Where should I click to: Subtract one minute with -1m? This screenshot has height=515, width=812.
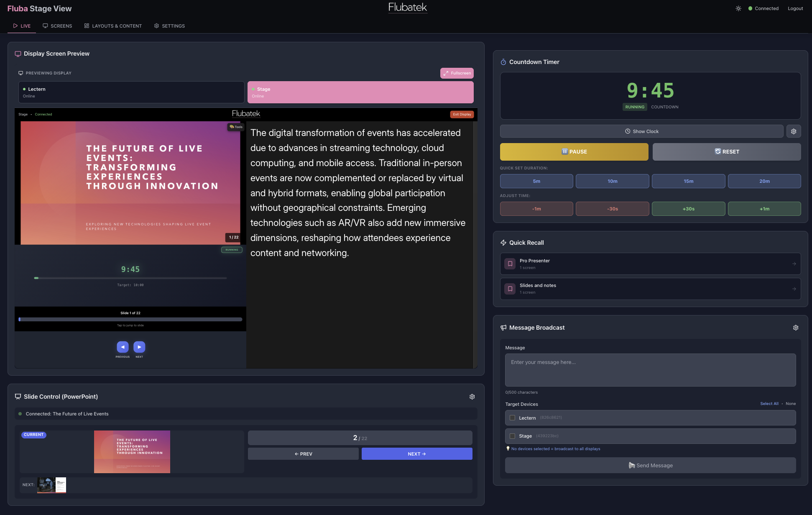pyautogui.click(x=536, y=209)
